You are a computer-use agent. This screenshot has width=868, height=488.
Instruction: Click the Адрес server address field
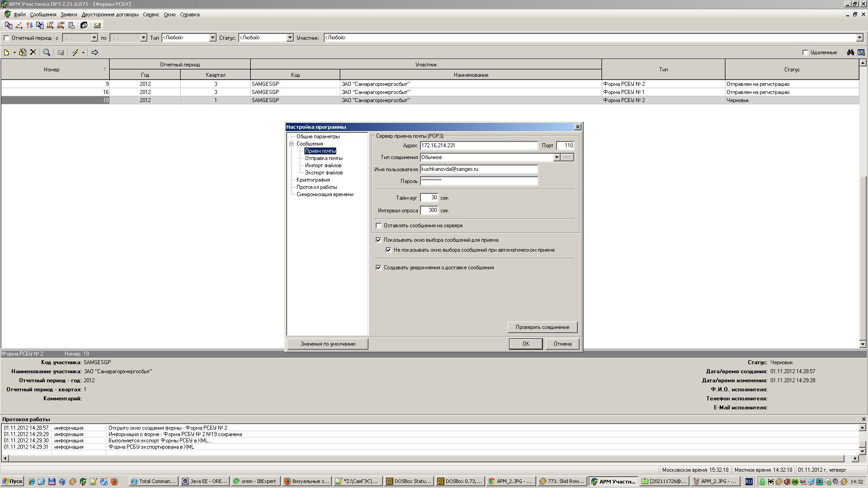point(479,145)
